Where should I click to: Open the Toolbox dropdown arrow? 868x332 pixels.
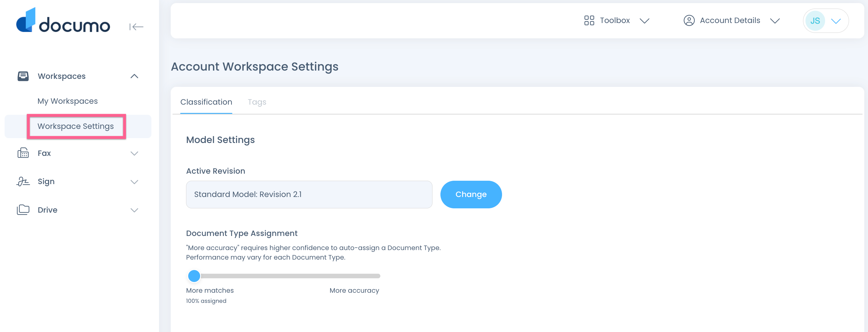click(x=644, y=21)
